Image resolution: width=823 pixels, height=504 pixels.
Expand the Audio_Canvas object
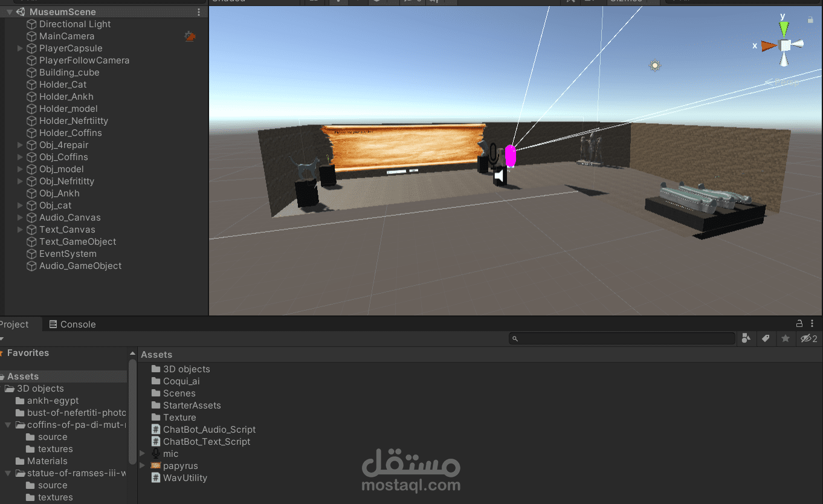(20, 218)
